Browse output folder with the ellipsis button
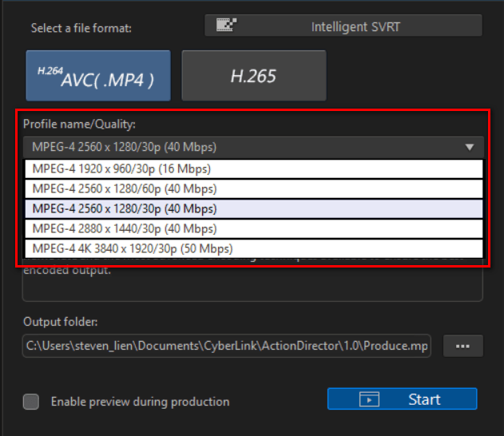 (462, 346)
